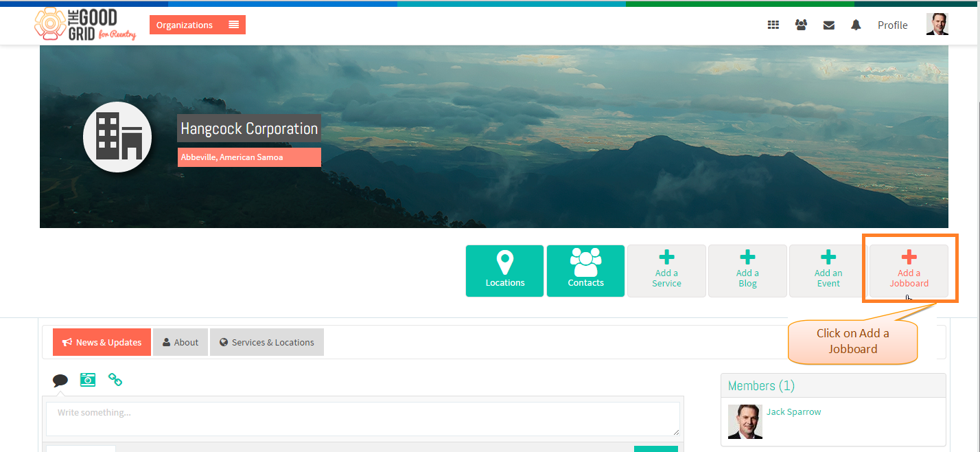
Task: Select the photo camera post icon
Action: (88, 379)
